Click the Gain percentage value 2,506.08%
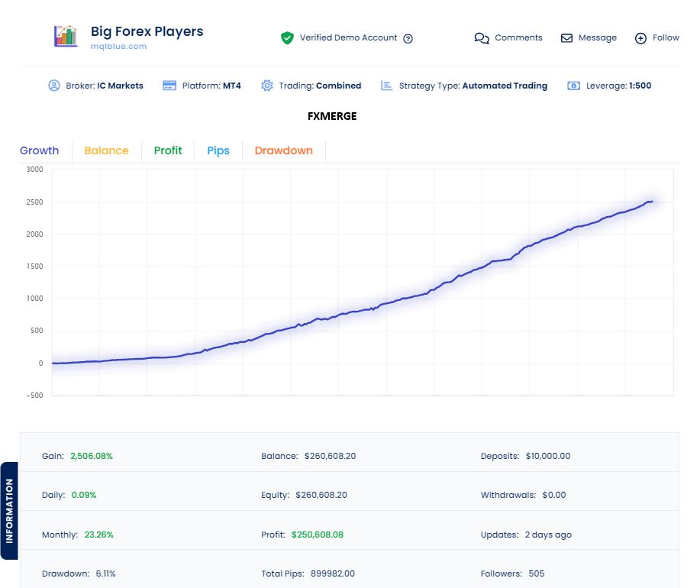700x588 pixels. (x=93, y=456)
